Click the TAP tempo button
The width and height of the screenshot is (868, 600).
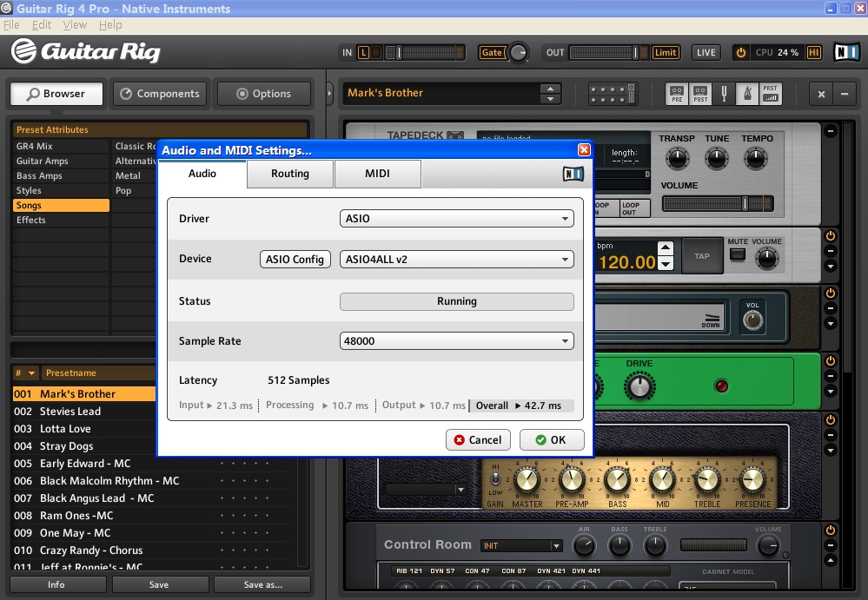[x=702, y=256]
